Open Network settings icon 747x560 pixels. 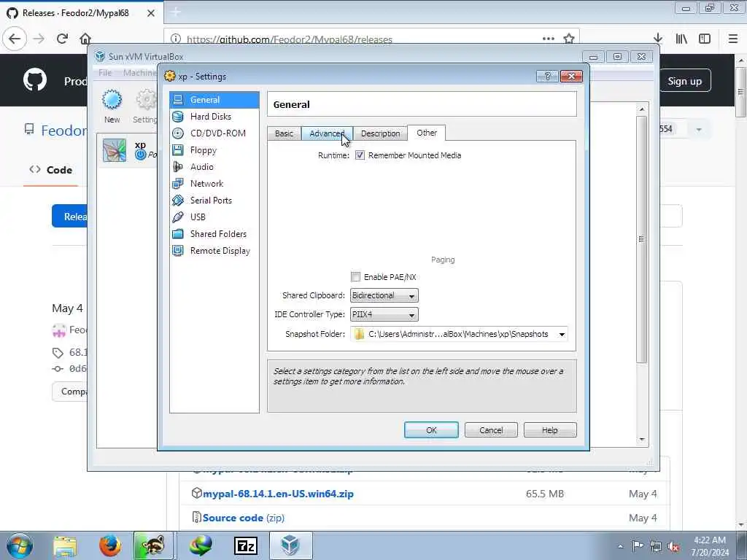(x=178, y=183)
